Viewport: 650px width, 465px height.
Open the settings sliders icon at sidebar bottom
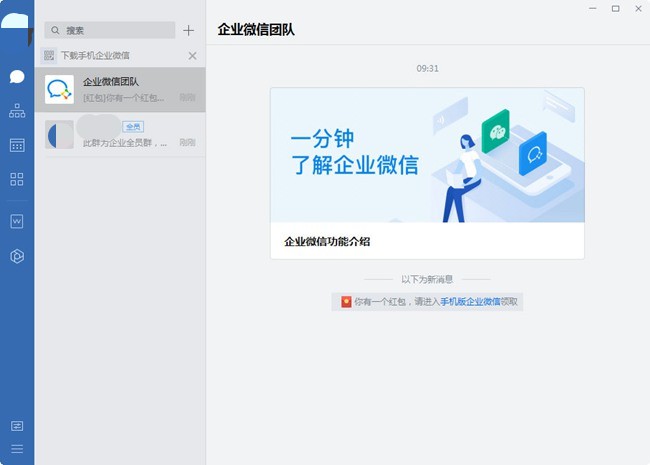click(17, 426)
